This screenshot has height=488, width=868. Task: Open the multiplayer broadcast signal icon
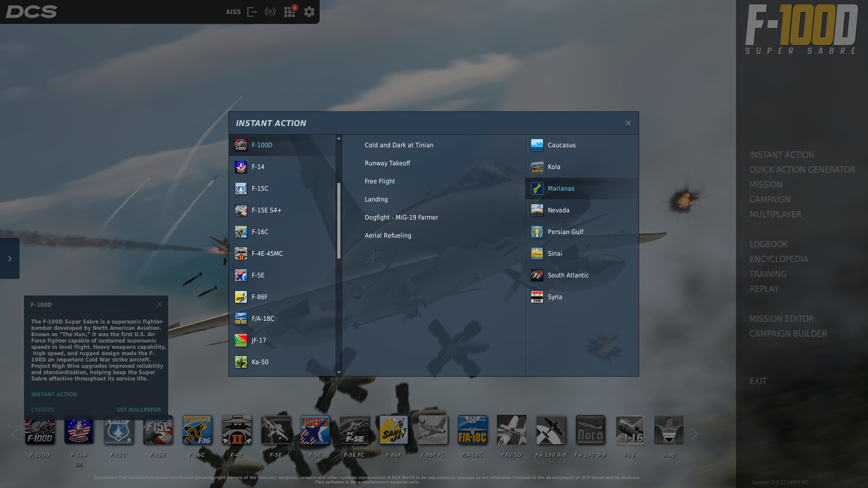tap(270, 12)
